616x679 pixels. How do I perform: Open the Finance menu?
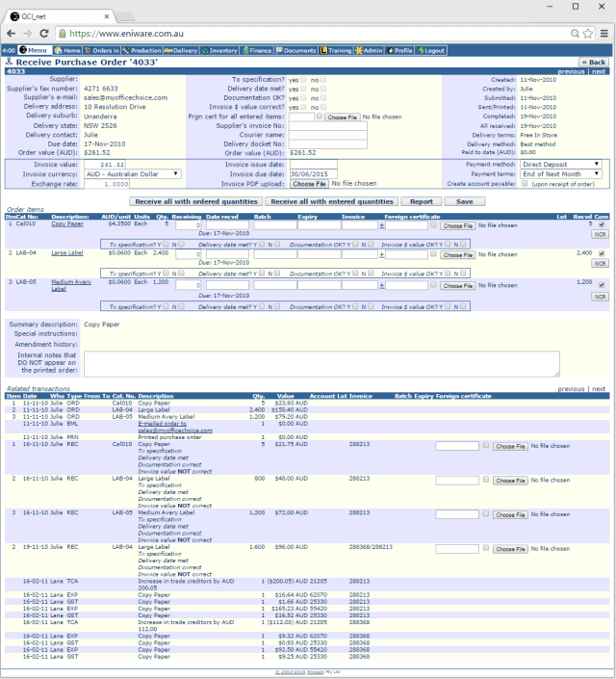click(257, 50)
